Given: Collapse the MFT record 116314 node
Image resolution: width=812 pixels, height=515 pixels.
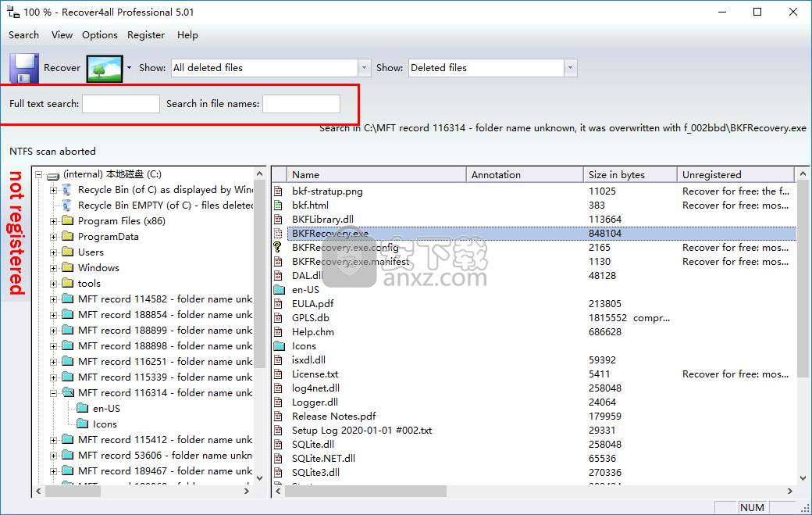Looking at the screenshot, I should (53, 393).
